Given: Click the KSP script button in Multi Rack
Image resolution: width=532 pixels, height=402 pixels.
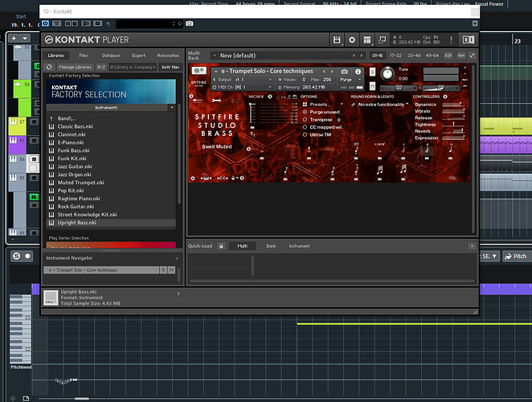Looking at the screenshot, I should click(x=448, y=55).
